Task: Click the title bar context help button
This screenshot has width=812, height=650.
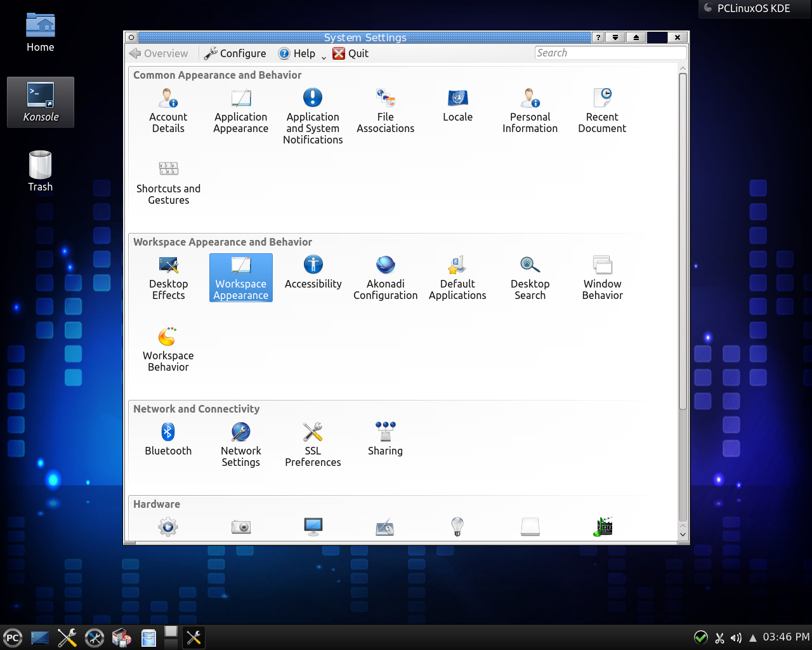Action: (598, 37)
